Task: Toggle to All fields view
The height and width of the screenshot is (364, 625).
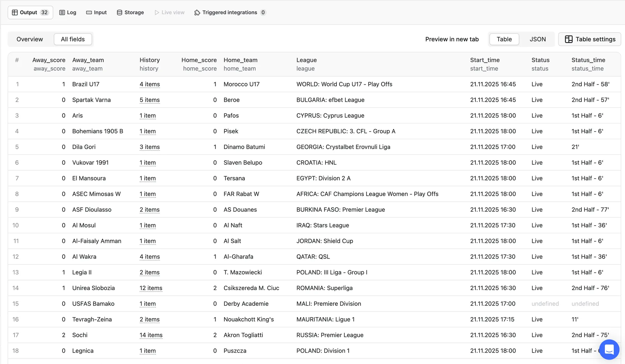Action: point(73,39)
